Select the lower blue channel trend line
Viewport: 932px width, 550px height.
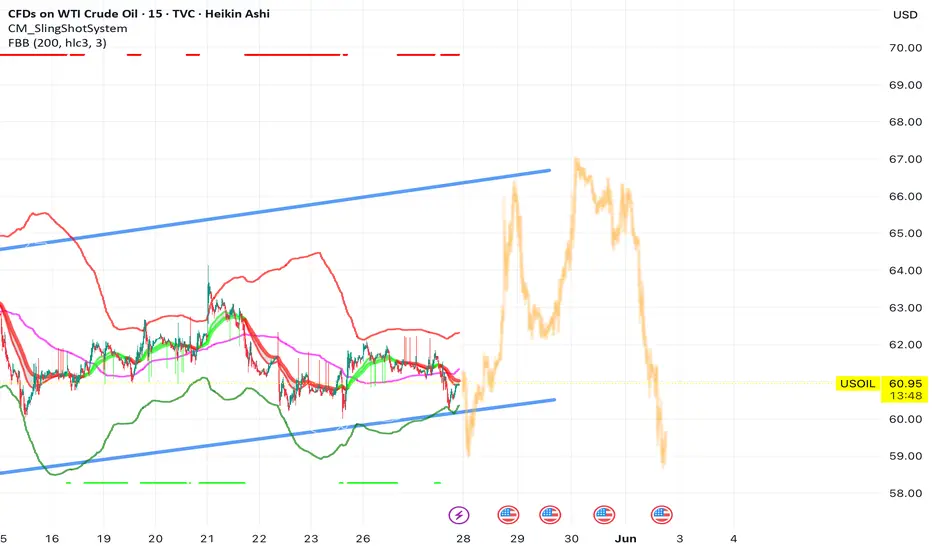point(277,436)
